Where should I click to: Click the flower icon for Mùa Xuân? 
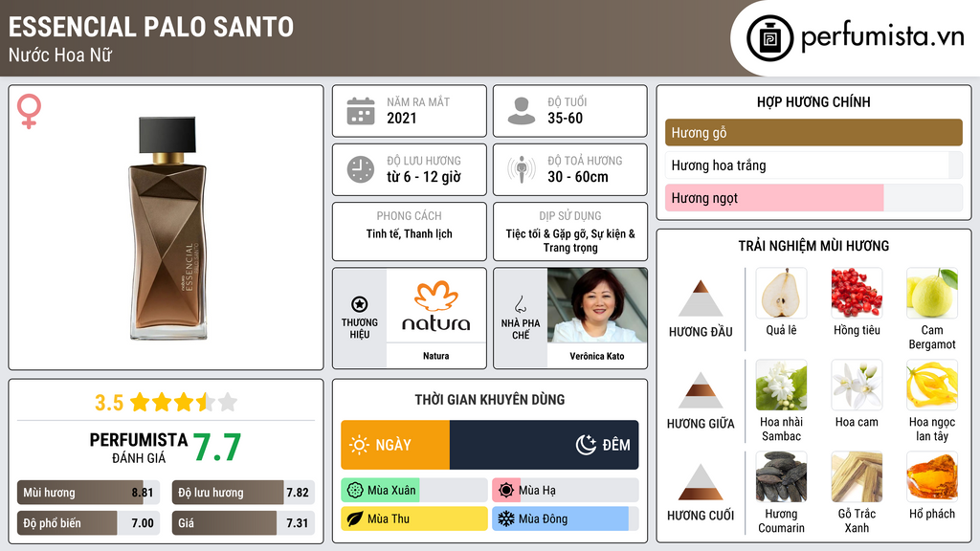tap(355, 491)
